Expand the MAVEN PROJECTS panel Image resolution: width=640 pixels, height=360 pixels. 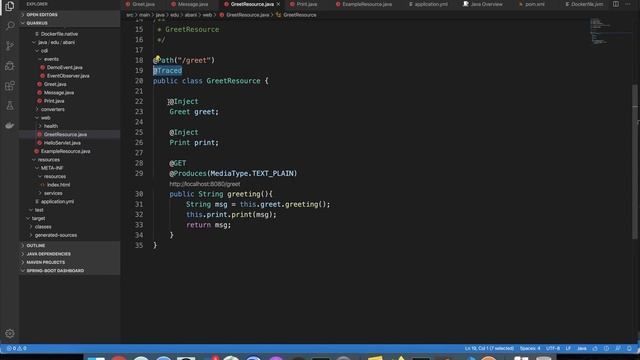click(70, 262)
